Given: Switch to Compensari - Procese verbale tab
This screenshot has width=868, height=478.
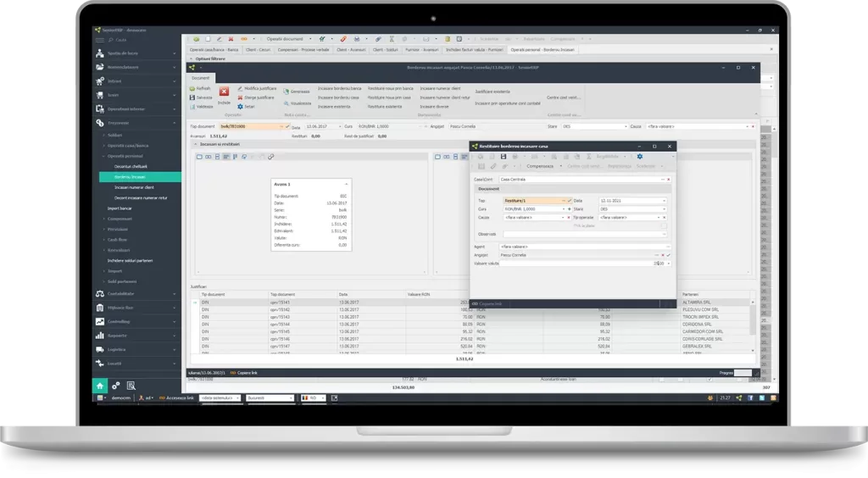Looking at the screenshot, I should coord(303,50).
